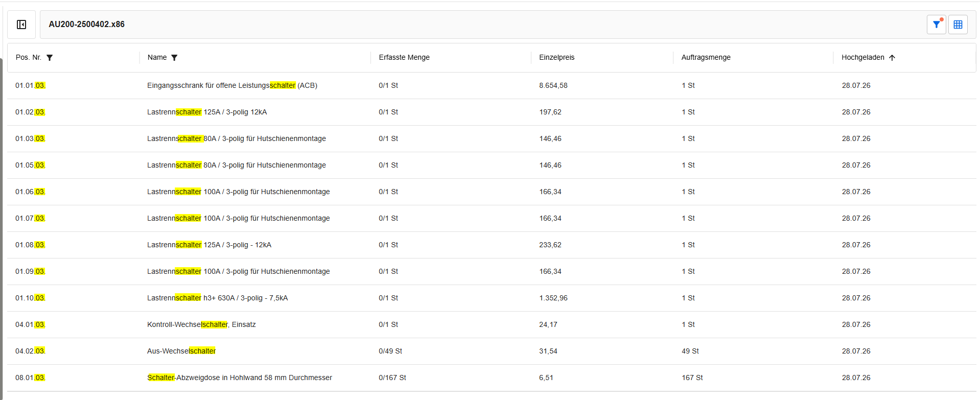
Task: Click order quantity 167 St
Action: click(692, 378)
